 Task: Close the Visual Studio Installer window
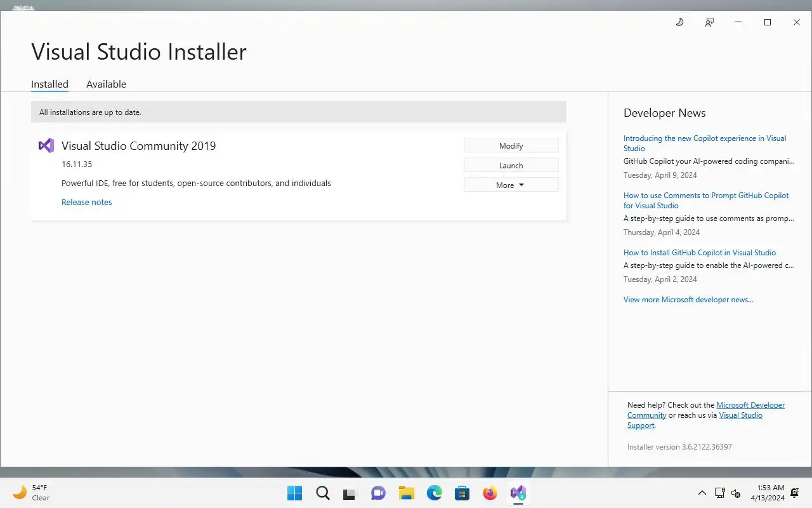797,22
